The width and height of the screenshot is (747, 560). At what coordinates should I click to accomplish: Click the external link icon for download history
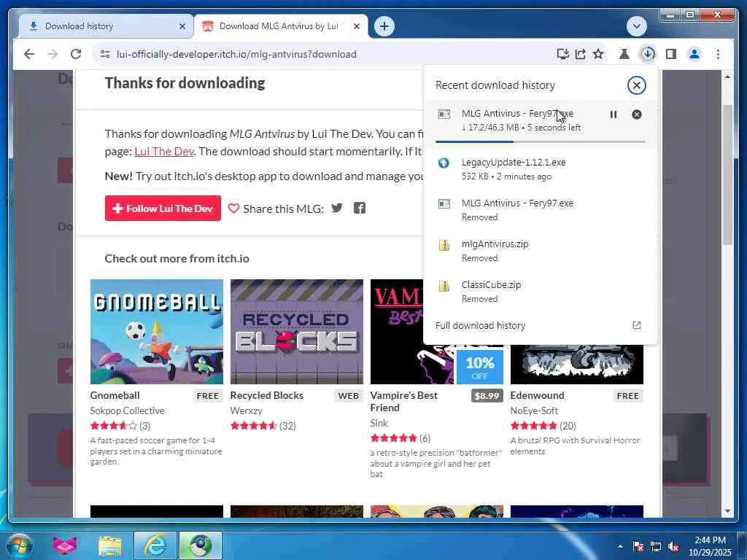pos(636,325)
